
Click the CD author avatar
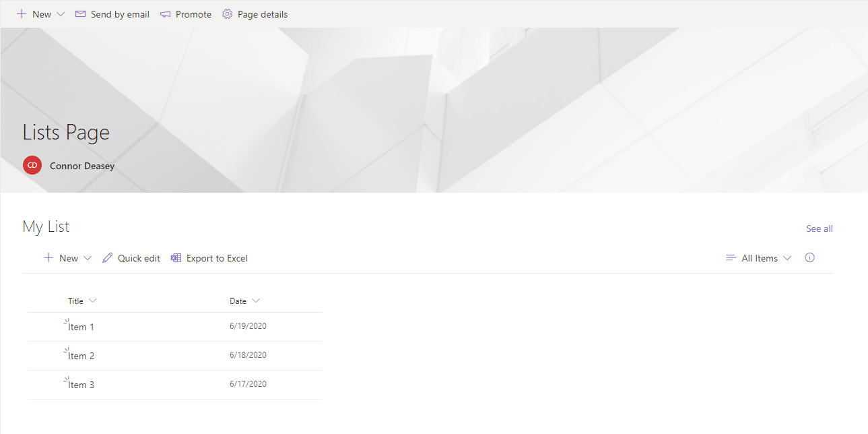pos(32,165)
